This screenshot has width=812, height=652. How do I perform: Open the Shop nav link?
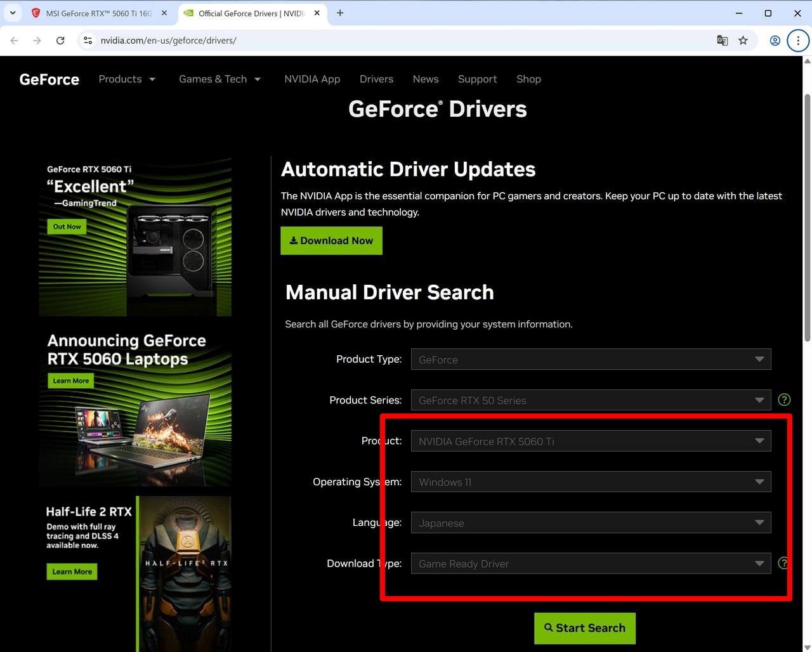pos(528,79)
